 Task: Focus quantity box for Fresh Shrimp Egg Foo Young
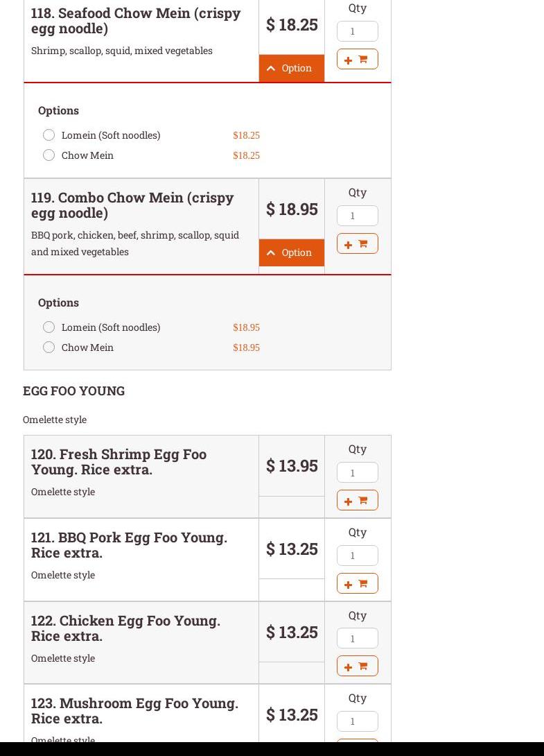(x=357, y=472)
